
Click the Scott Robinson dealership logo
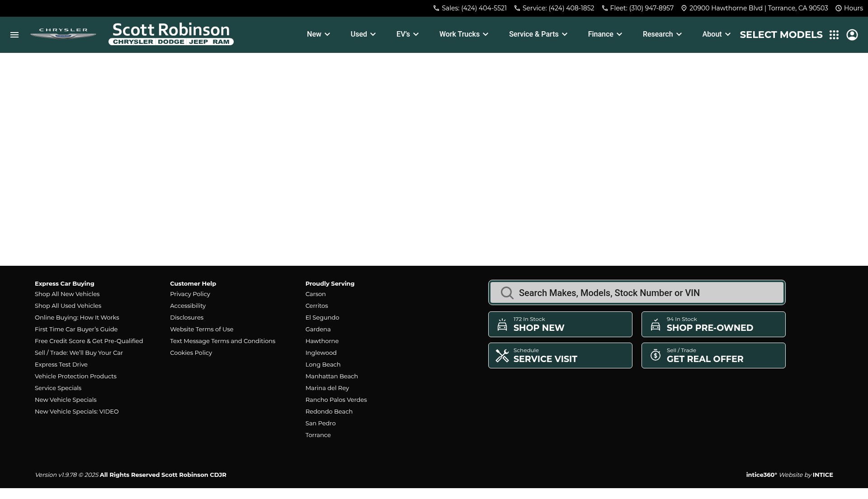171,34
